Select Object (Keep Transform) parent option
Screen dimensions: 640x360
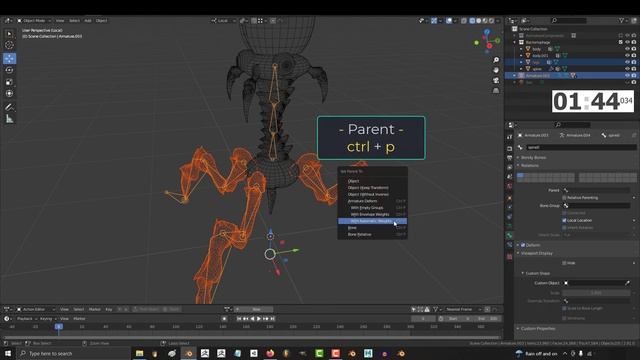372,188
